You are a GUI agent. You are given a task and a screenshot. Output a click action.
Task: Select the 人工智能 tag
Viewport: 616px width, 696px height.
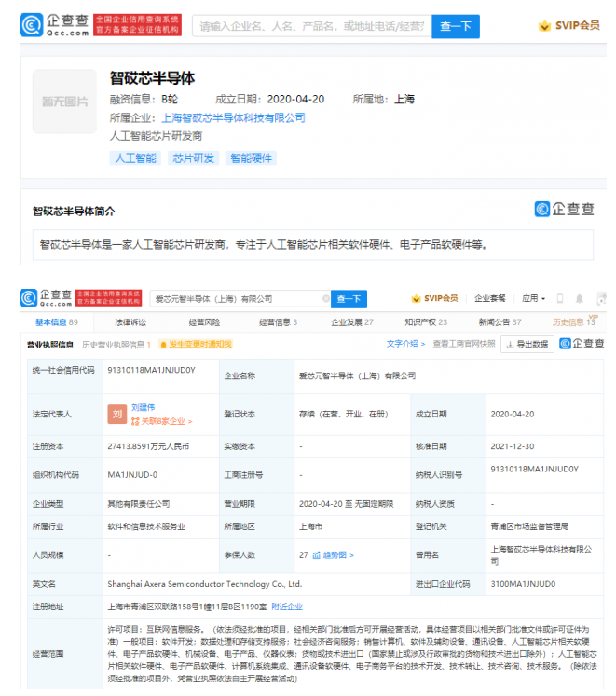click(136, 158)
